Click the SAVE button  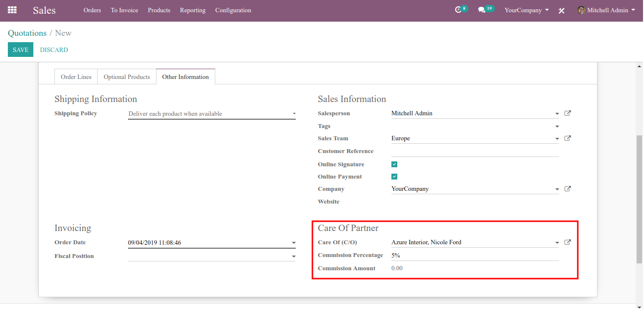click(21, 50)
